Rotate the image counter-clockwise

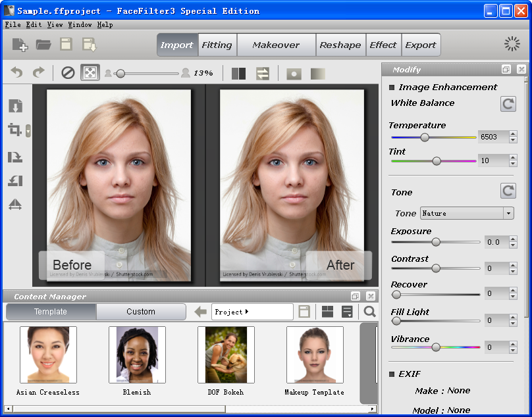16,181
